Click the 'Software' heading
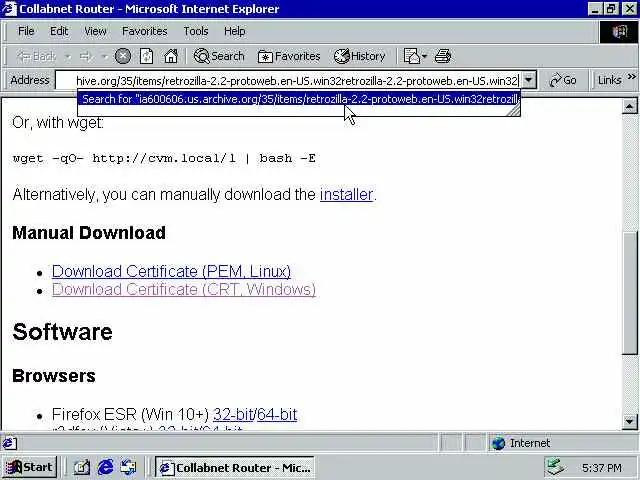 [x=62, y=332]
